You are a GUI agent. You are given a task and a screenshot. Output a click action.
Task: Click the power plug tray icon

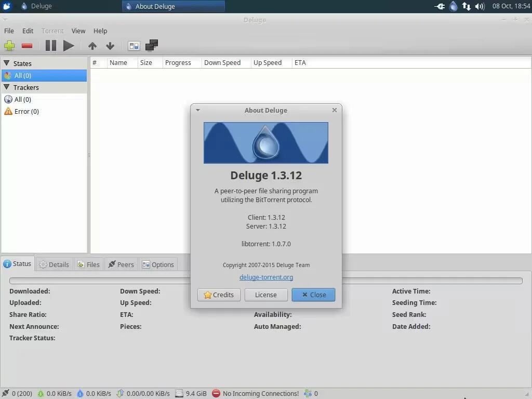pyautogui.click(x=440, y=6)
